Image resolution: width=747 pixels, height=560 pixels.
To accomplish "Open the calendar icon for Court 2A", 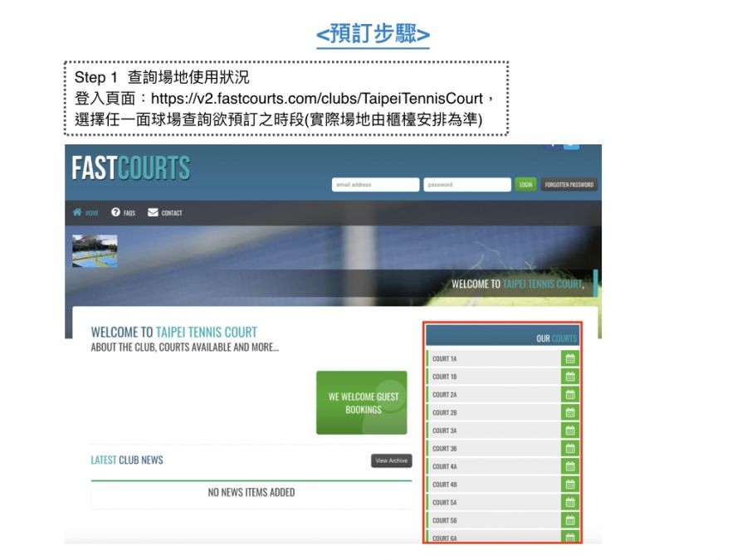I will (x=569, y=395).
